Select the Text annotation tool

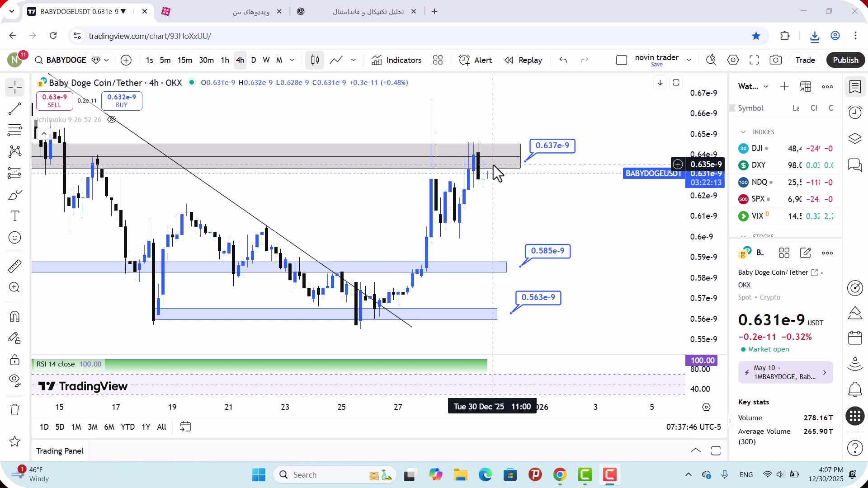coord(14,216)
